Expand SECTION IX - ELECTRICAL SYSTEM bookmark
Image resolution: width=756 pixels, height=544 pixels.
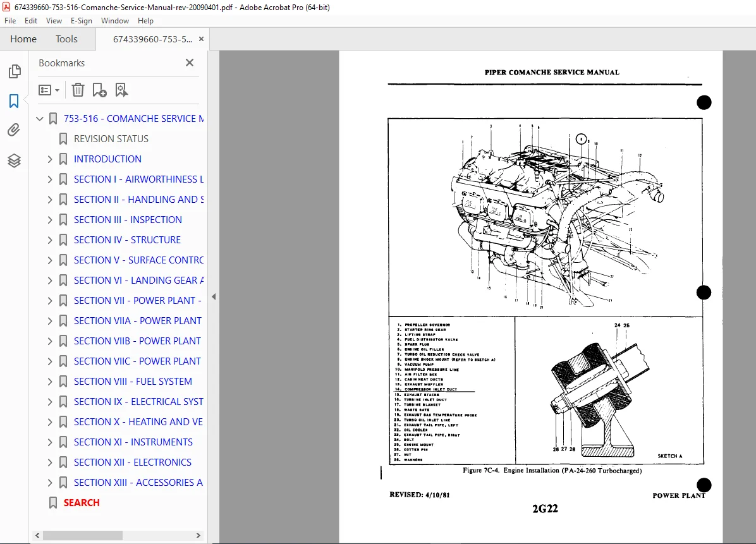point(50,402)
